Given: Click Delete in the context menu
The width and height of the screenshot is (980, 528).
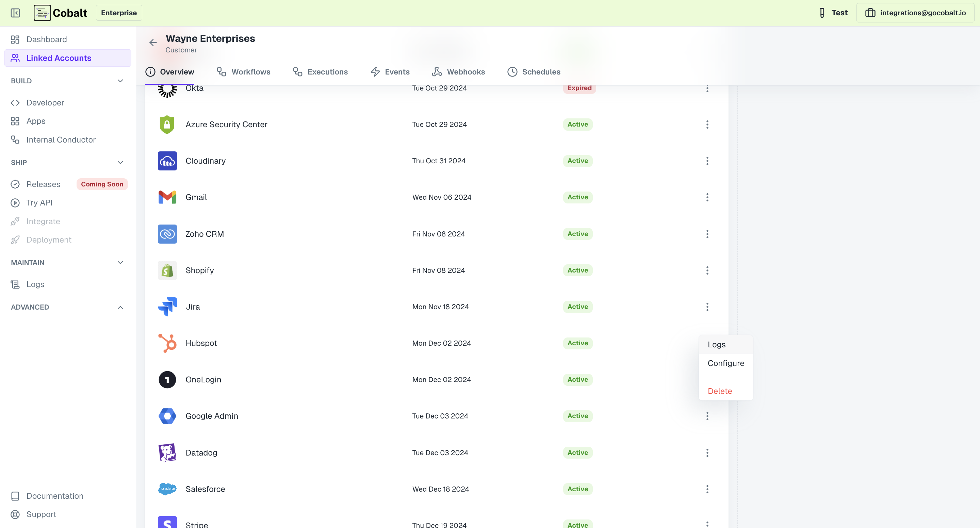Looking at the screenshot, I should coord(720,391).
